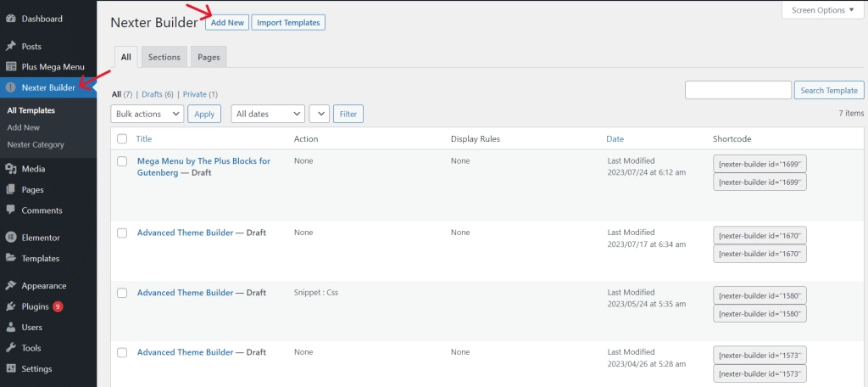Click the template search input field
The height and width of the screenshot is (387, 868).
737,91
